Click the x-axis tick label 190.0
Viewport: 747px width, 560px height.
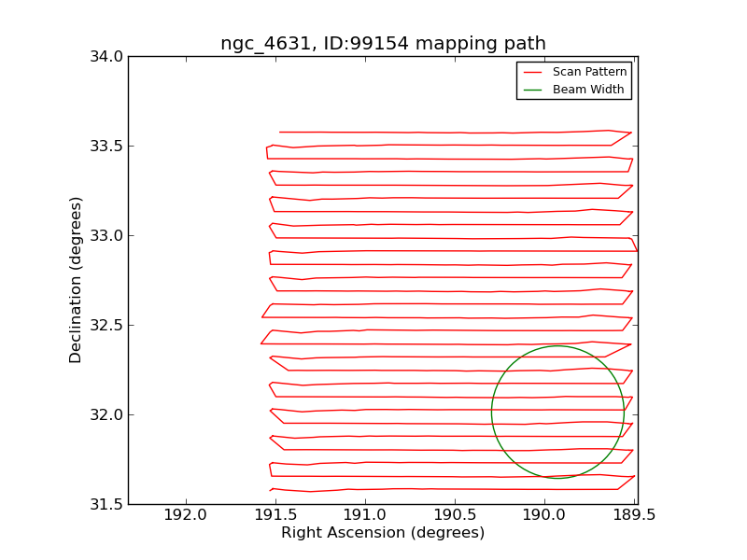(544, 515)
